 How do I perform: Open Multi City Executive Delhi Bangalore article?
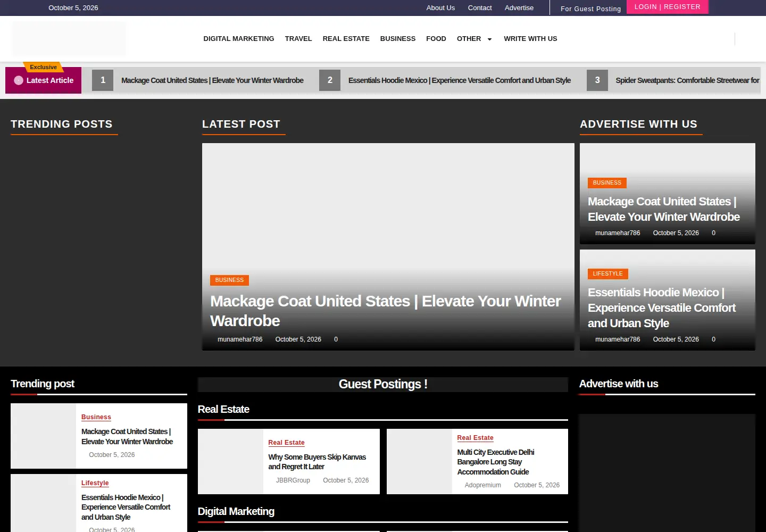pos(496,462)
